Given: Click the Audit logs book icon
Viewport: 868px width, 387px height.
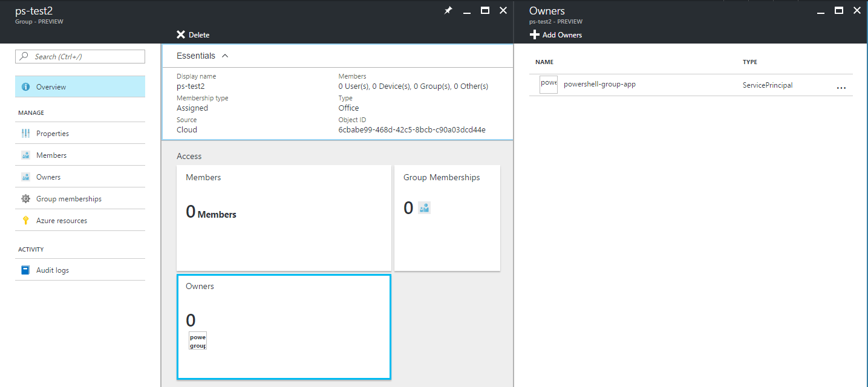Looking at the screenshot, I should click(x=25, y=270).
